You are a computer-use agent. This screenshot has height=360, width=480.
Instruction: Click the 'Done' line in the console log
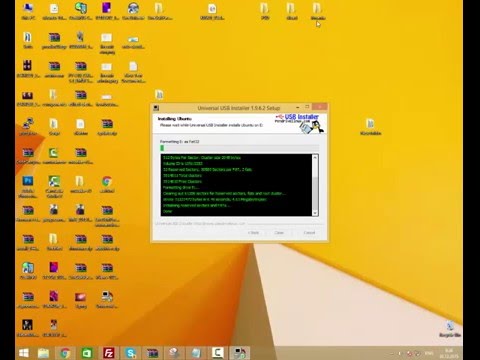(168, 211)
